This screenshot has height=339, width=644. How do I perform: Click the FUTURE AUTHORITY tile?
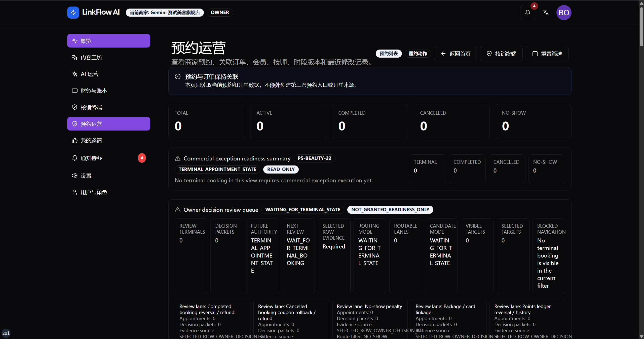(x=262, y=256)
